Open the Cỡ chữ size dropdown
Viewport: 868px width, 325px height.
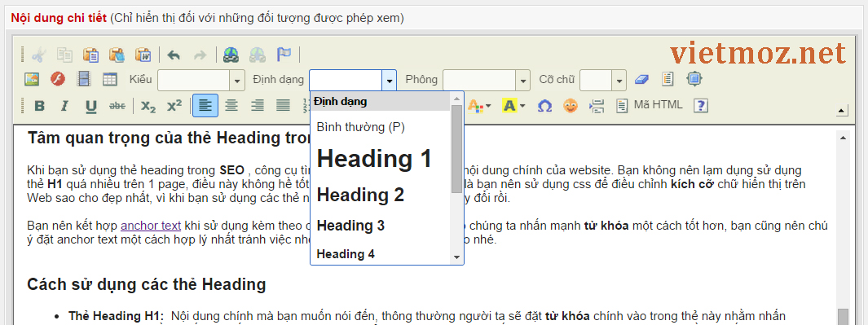pyautogui.click(x=619, y=81)
